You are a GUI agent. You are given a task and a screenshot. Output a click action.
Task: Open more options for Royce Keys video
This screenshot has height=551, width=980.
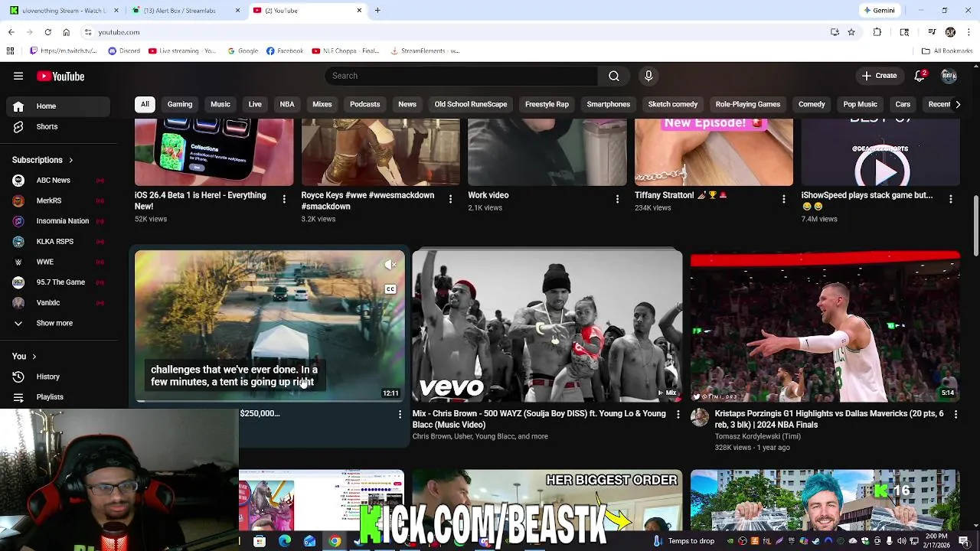click(450, 199)
